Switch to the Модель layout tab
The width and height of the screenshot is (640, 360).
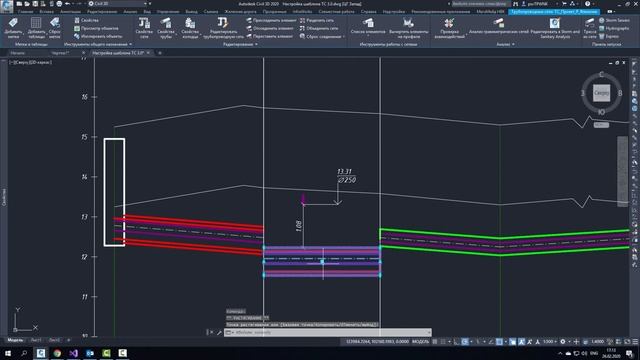[15, 340]
